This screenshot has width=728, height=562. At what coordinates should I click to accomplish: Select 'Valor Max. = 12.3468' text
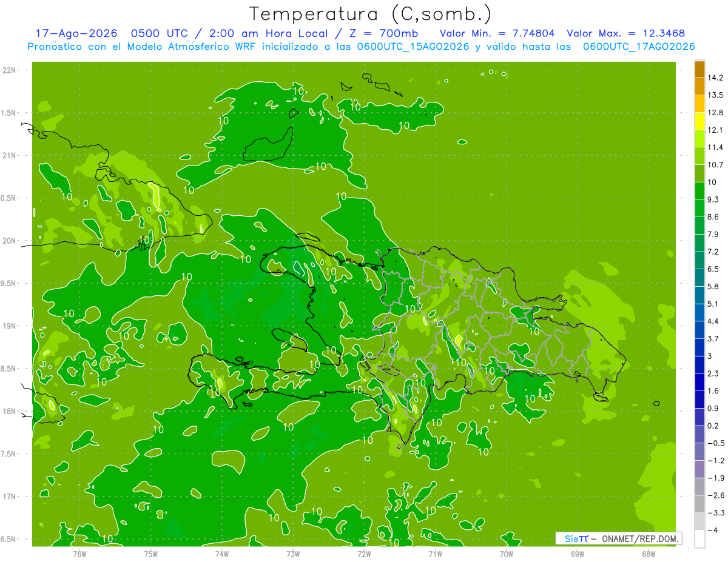[x=626, y=33]
